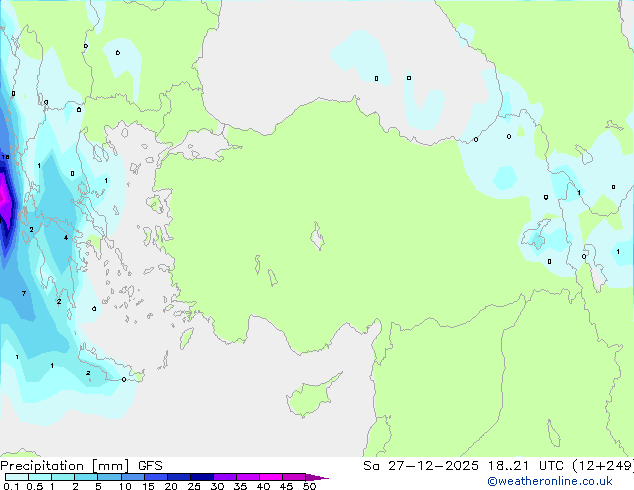Click the legend label '35'
The width and height of the screenshot is (634, 490).
tap(240, 486)
